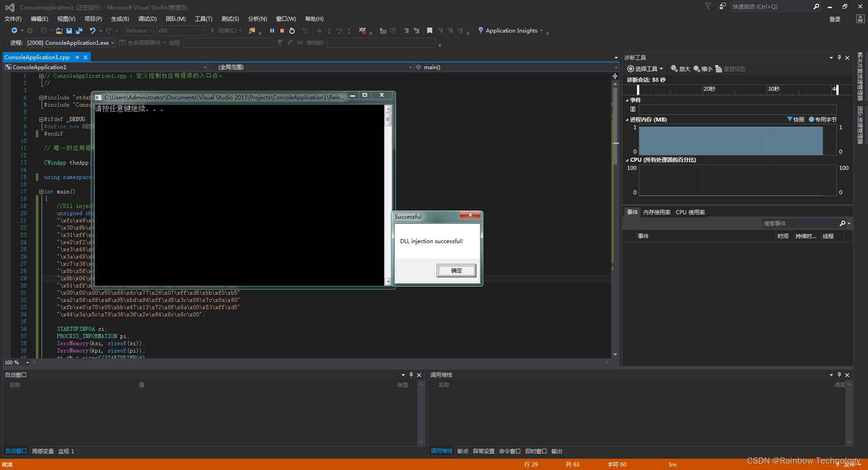Collapse the Process Memory graph section

[627, 120]
